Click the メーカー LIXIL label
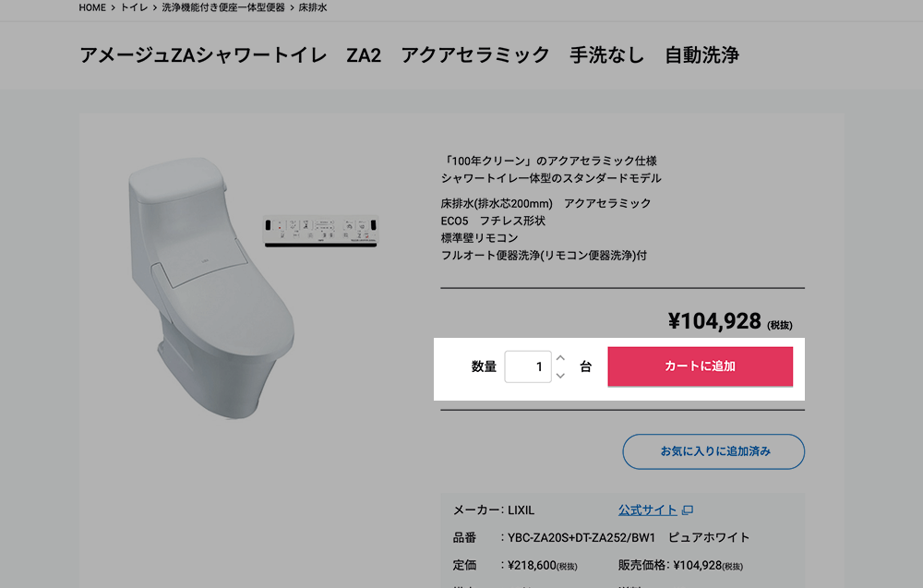This screenshot has width=923, height=588. [x=493, y=510]
